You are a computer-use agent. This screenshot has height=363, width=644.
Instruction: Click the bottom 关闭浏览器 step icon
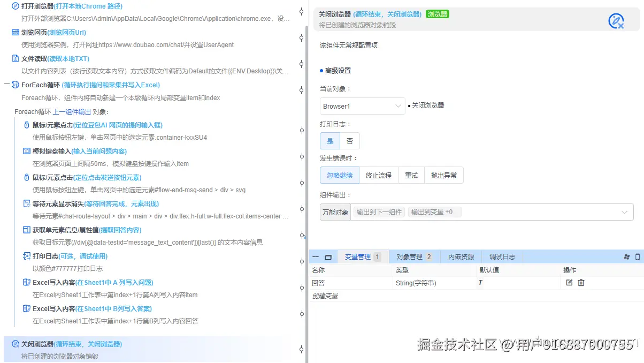(16, 344)
